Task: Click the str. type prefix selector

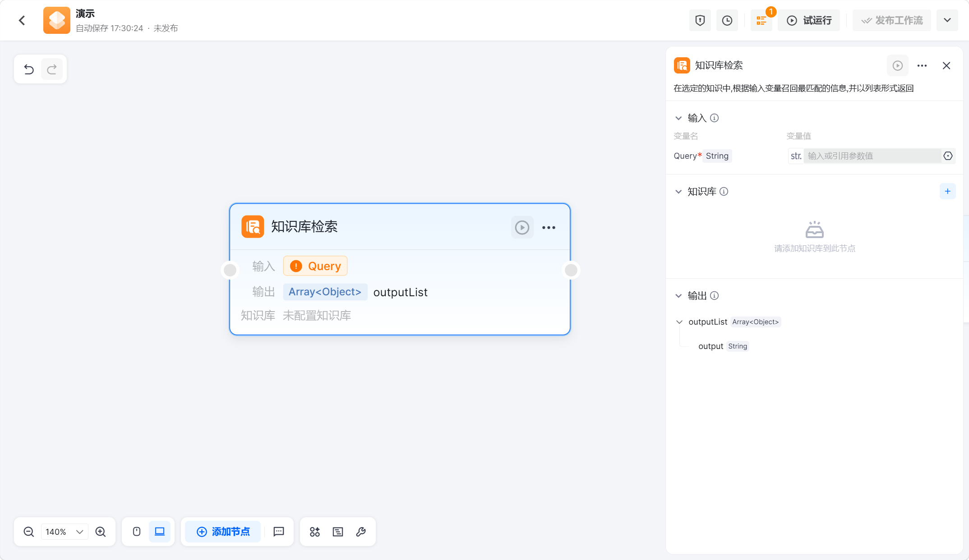Action: pos(796,156)
